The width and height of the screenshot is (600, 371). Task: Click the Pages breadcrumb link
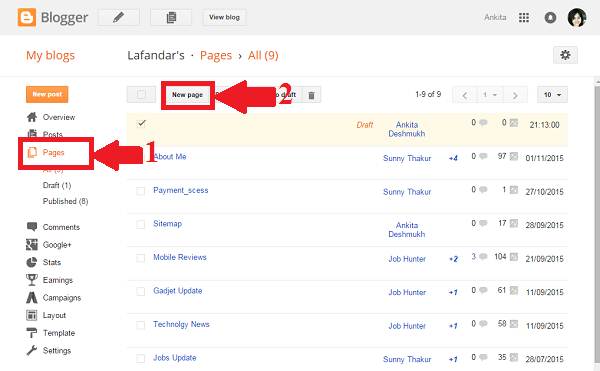click(x=216, y=55)
